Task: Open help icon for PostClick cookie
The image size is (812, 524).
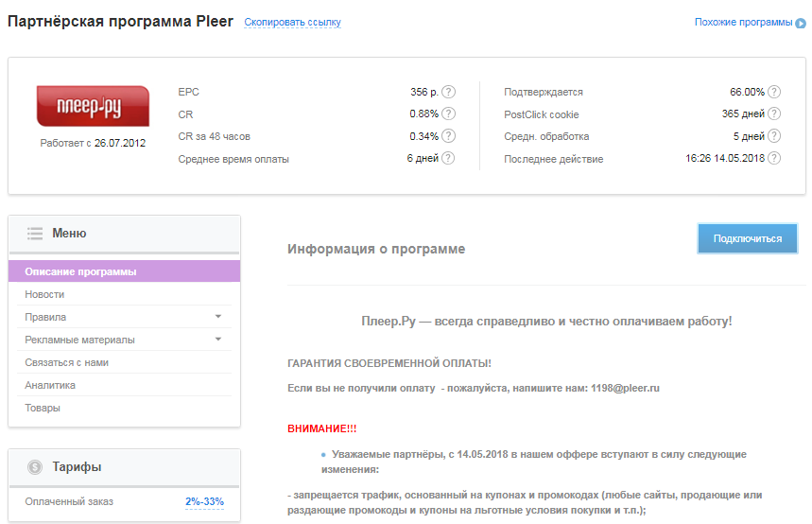Action: click(x=773, y=114)
